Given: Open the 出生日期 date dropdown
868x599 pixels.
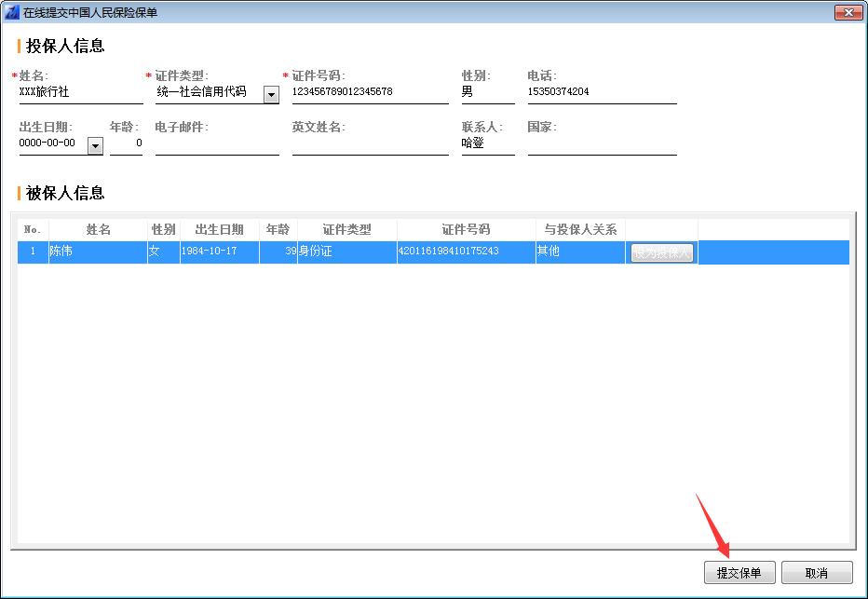Looking at the screenshot, I should (94, 145).
